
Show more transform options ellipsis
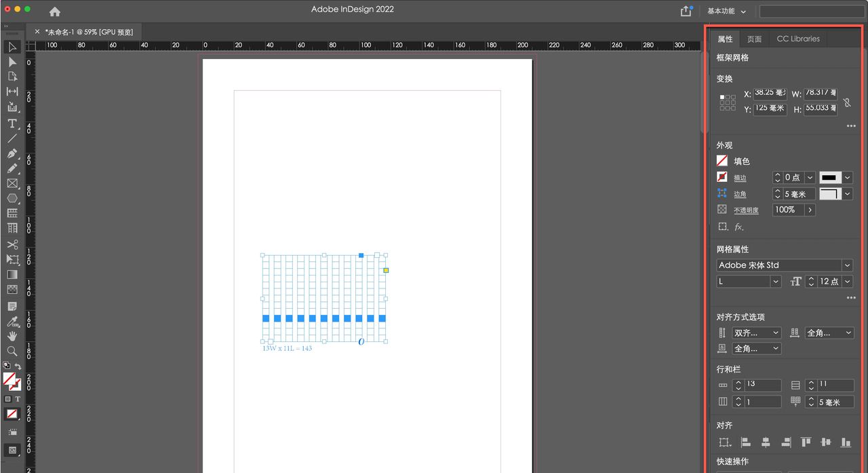[x=850, y=126]
